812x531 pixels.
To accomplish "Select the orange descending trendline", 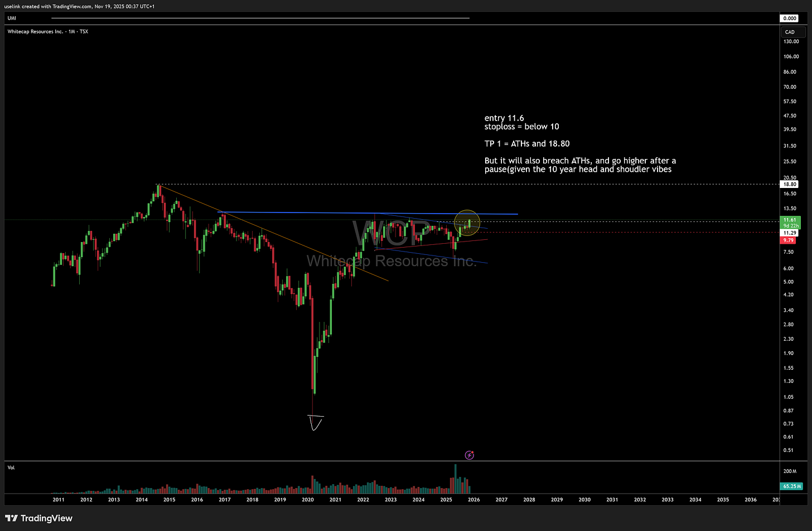I will tap(273, 233).
